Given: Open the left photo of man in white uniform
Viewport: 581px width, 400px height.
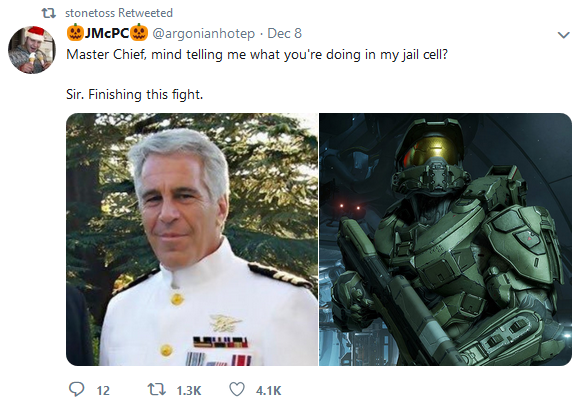Looking at the screenshot, I should (192, 239).
